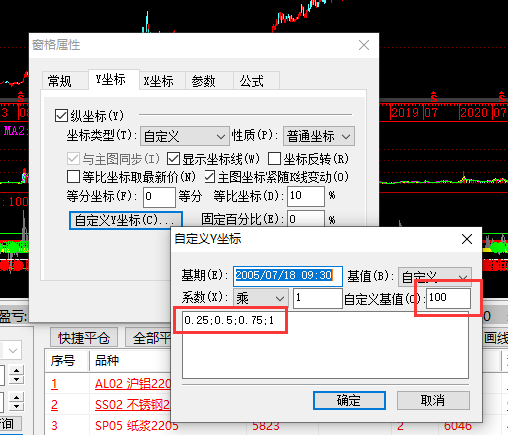Click the 自定义基值 field showing 100
The image size is (508, 435).
(448, 298)
